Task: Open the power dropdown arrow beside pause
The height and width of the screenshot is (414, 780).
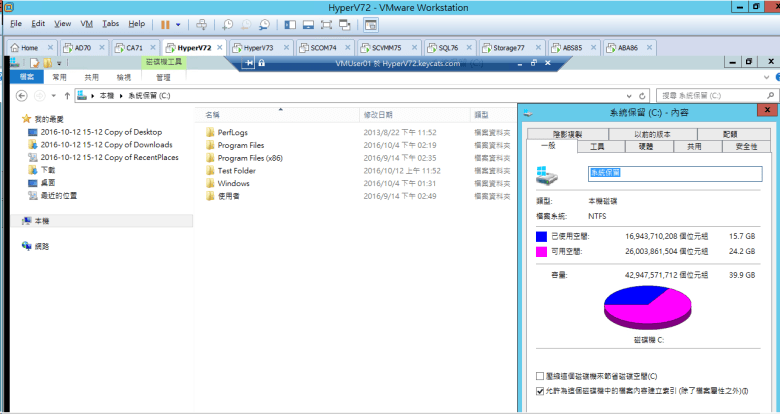Action: point(179,23)
